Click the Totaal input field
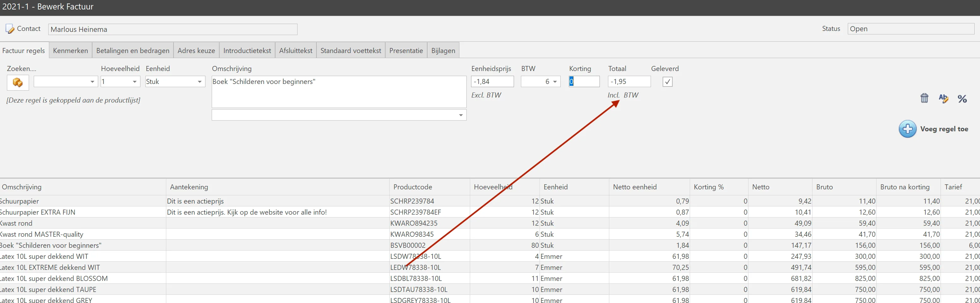The image size is (980, 303). coord(629,81)
